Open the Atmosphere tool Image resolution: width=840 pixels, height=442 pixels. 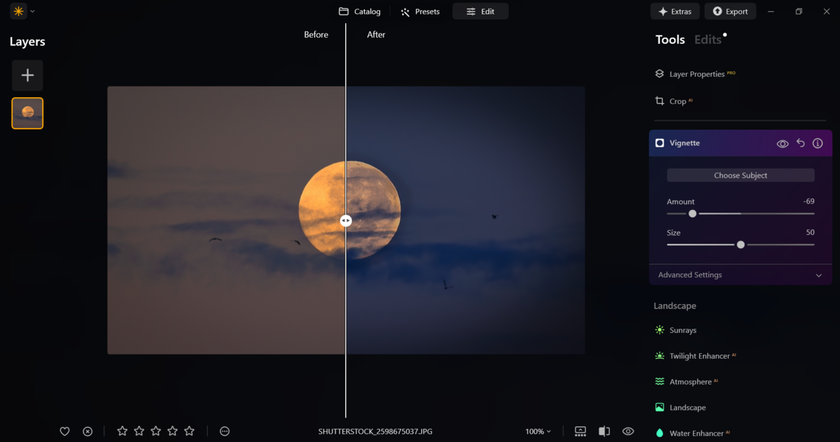point(686,381)
